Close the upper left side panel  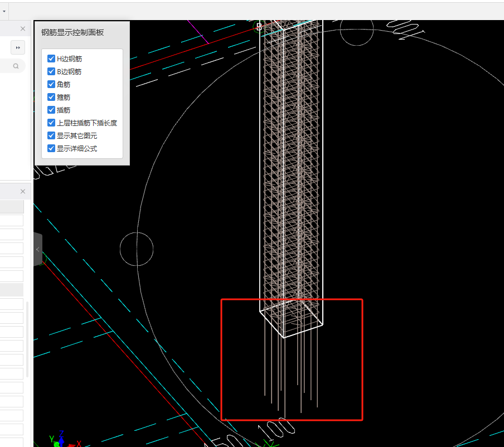23,28
